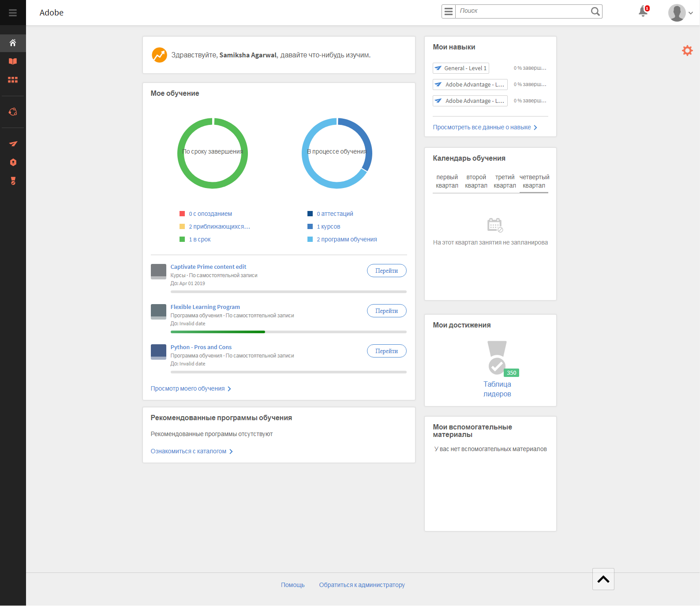This screenshot has width=700, height=606.
Task: Select the третий квартал tab
Action: [x=505, y=181]
